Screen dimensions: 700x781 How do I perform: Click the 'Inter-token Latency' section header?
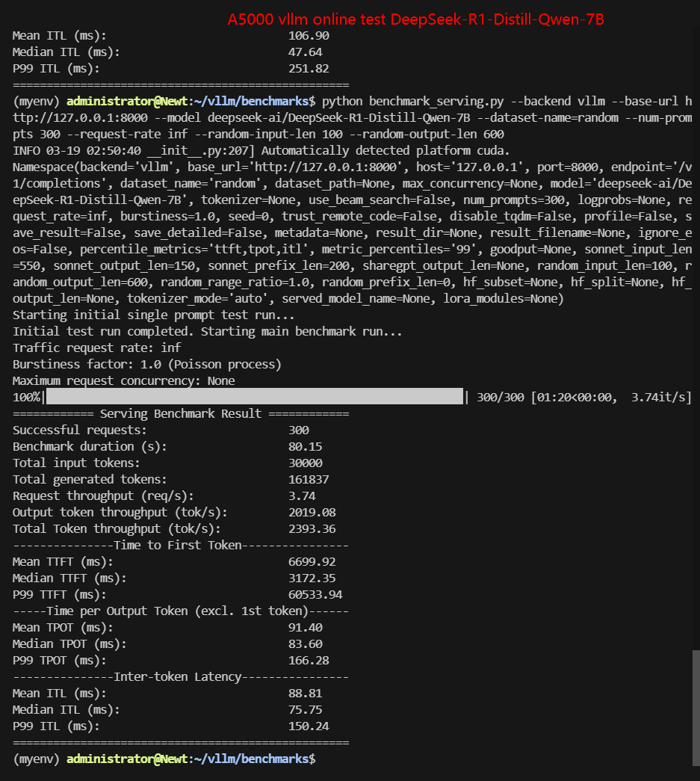pyautogui.click(x=181, y=676)
